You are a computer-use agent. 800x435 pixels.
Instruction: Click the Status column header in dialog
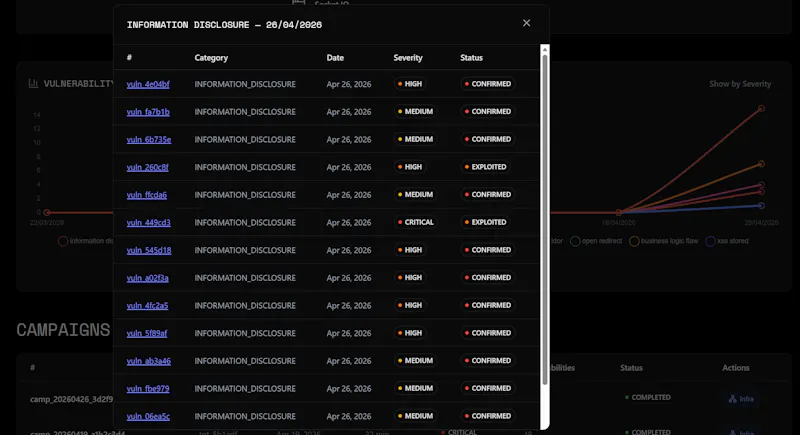[x=471, y=58]
